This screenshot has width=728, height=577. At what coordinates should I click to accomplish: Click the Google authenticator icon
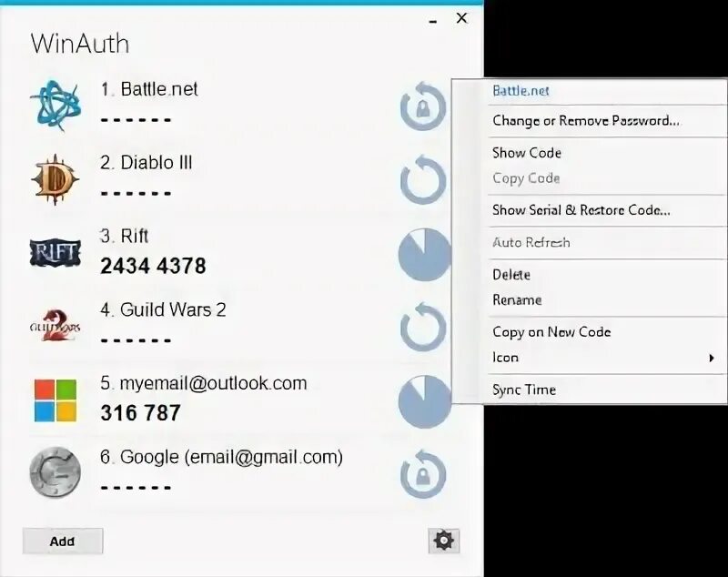55,471
